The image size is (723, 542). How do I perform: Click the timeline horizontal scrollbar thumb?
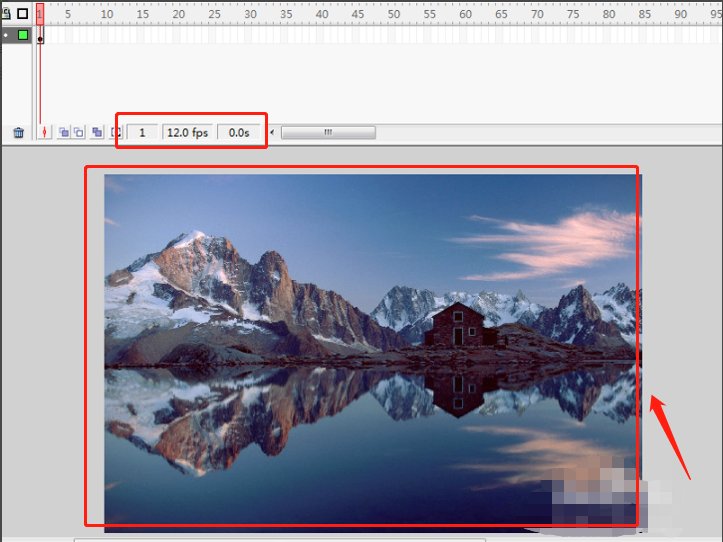[x=327, y=132]
